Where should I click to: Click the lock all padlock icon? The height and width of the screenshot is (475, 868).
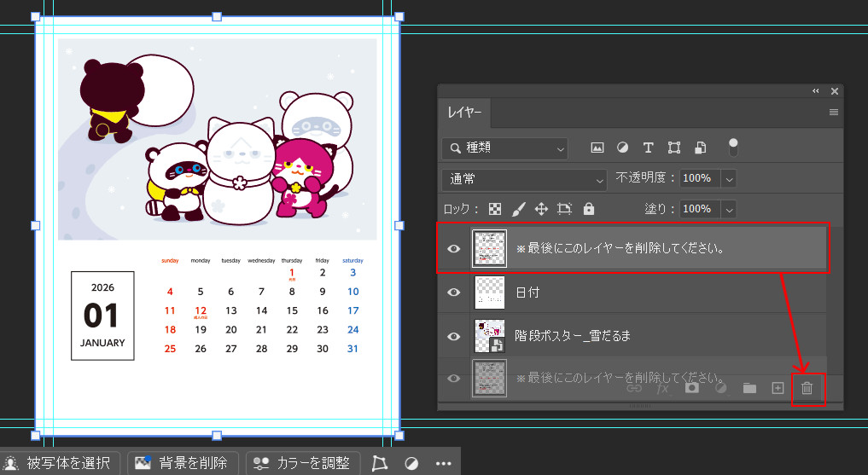coord(588,209)
